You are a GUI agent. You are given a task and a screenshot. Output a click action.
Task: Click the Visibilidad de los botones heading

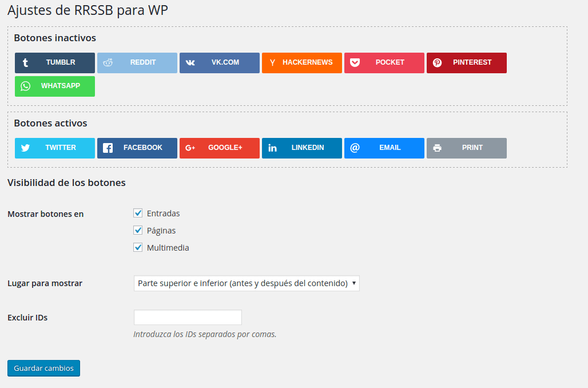tap(66, 183)
